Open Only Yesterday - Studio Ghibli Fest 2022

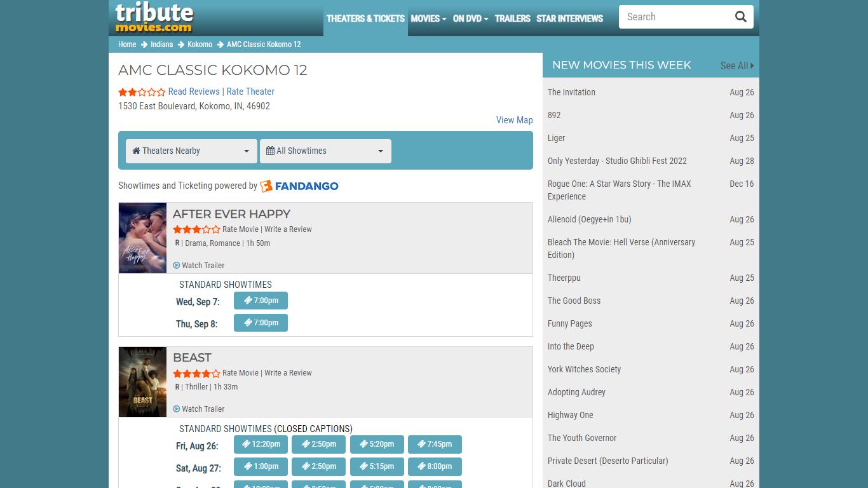point(617,161)
